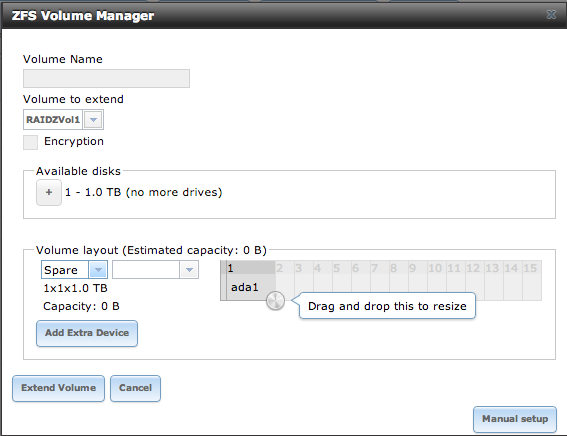Select the ada1 disk cell

click(x=251, y=287)
